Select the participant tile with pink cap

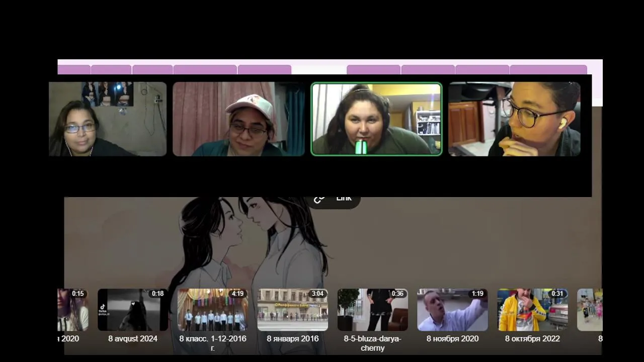[x=238, y=119]
